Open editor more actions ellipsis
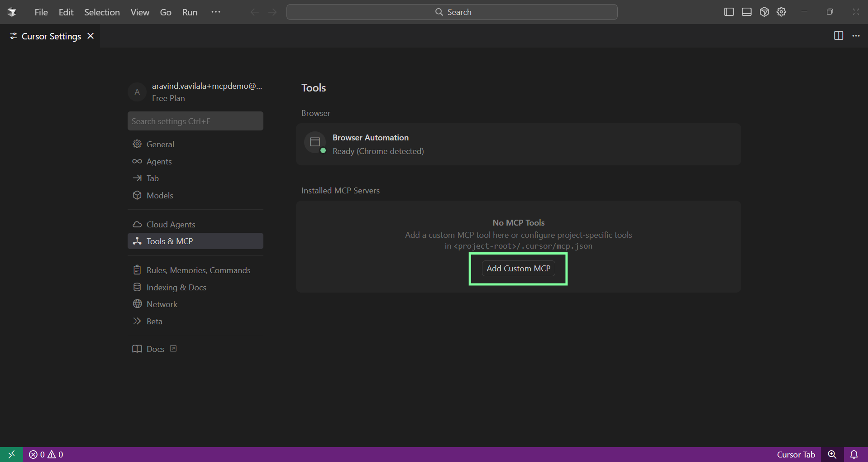Viewport: 868px width, 462px height. pyautogui.click(x=856, y=36)
